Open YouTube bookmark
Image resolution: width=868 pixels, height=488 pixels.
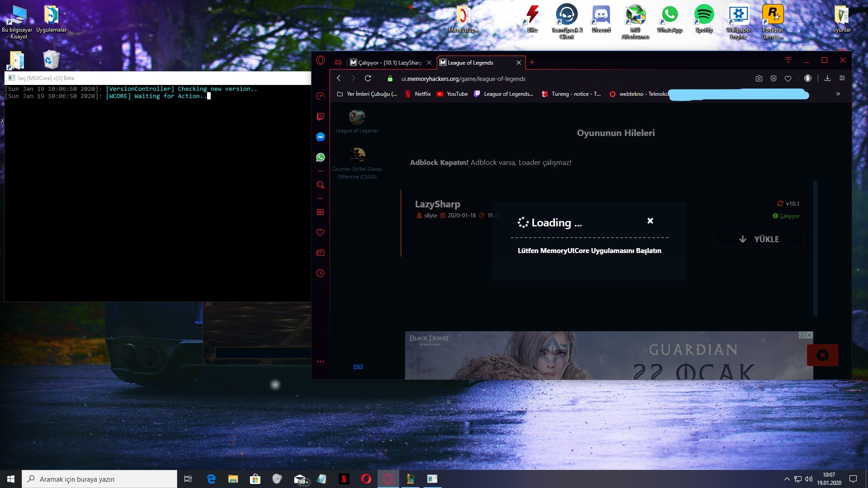click(x=452, y=94)
